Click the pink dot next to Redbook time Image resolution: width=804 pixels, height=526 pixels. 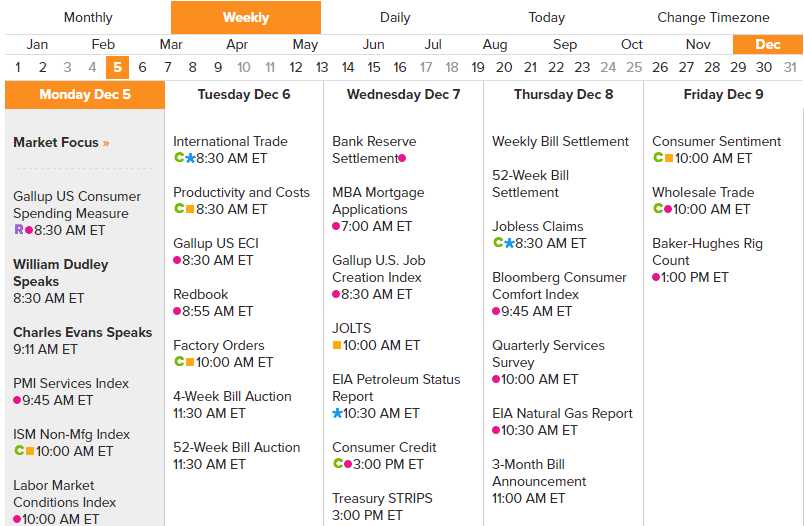click(x=177, y=311)
